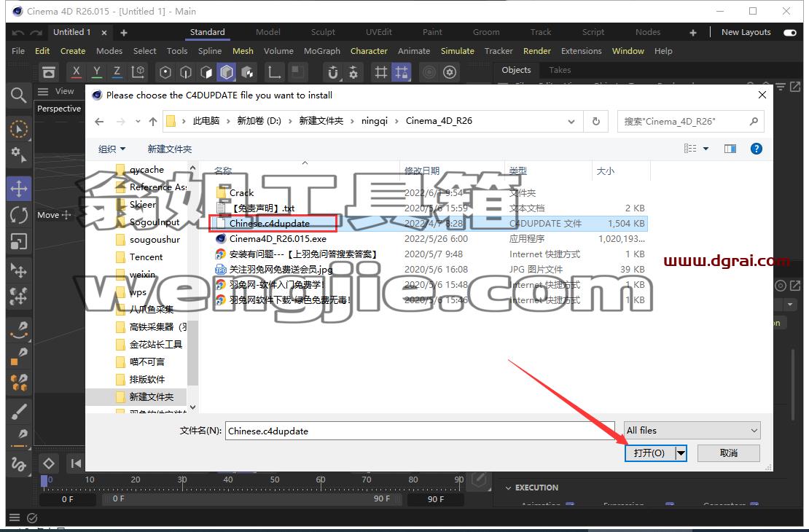Select the Tencent folder in tree
809x532 pixels.
pyautogui.click(x=146, y=257)
